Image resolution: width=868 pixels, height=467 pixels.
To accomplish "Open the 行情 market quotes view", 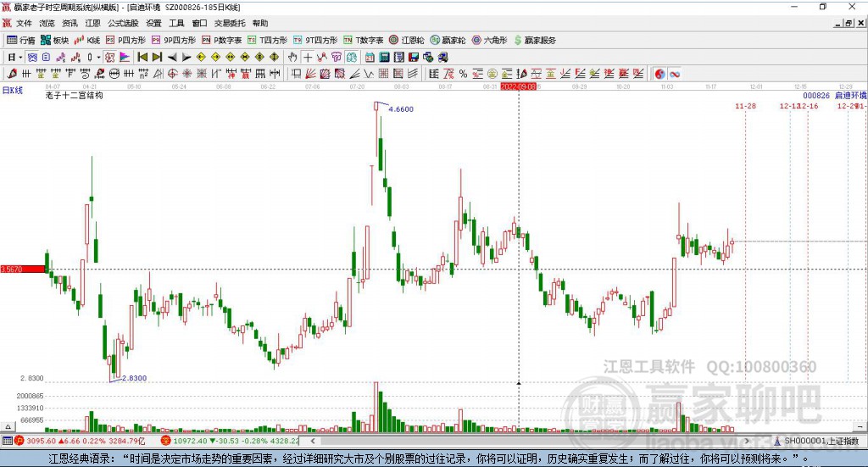I will (20, 40).
